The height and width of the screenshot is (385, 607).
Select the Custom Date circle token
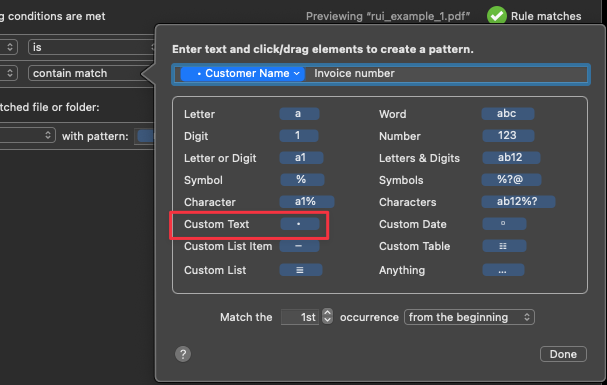[504, 224]
